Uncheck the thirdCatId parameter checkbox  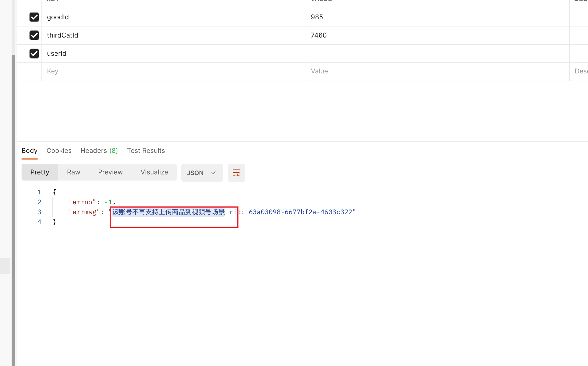(x=34, y=35)
